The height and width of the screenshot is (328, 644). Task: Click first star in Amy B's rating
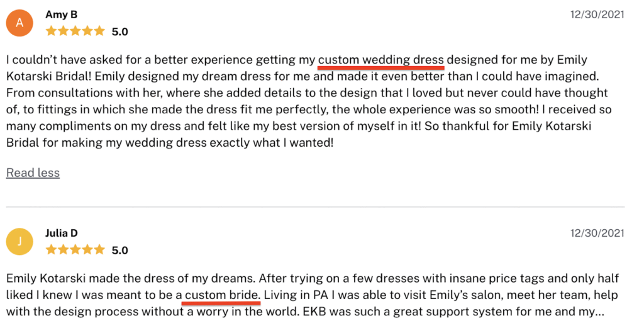click(52, 31)
